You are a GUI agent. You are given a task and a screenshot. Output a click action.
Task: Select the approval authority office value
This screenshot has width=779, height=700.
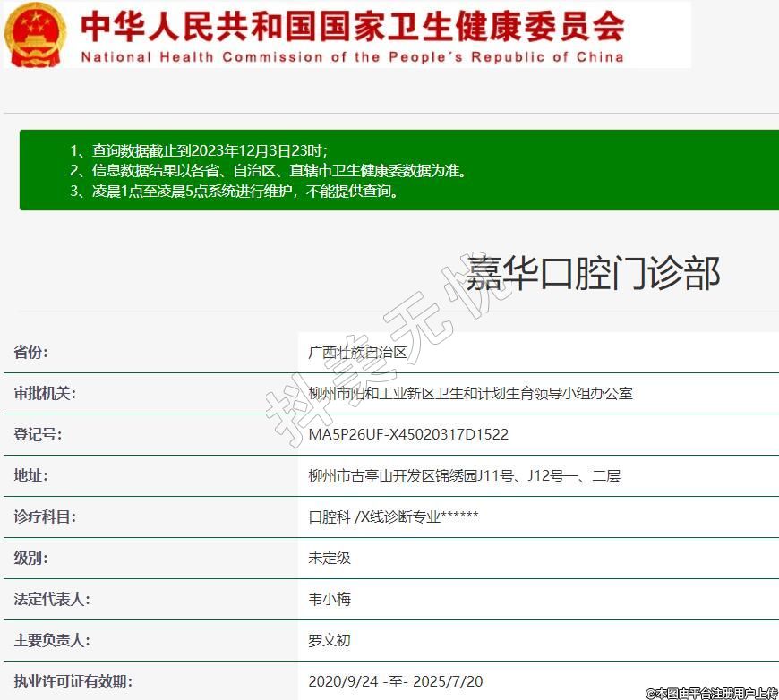pos(470,394)
